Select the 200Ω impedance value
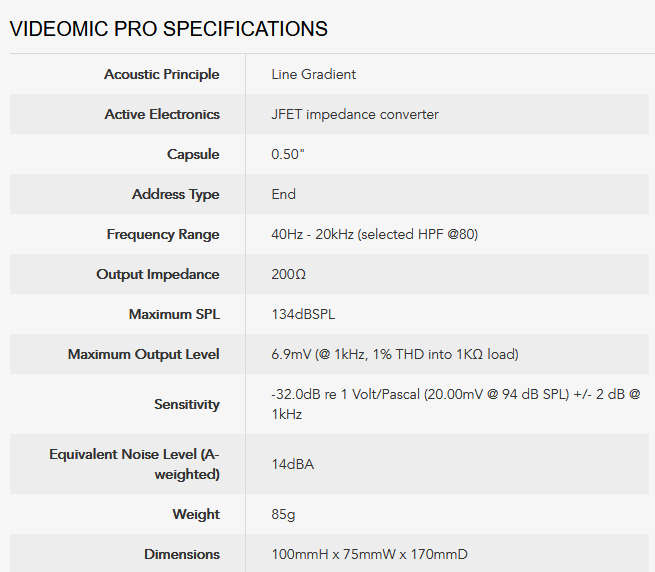 pyautogui.click(x=289, y=274)
